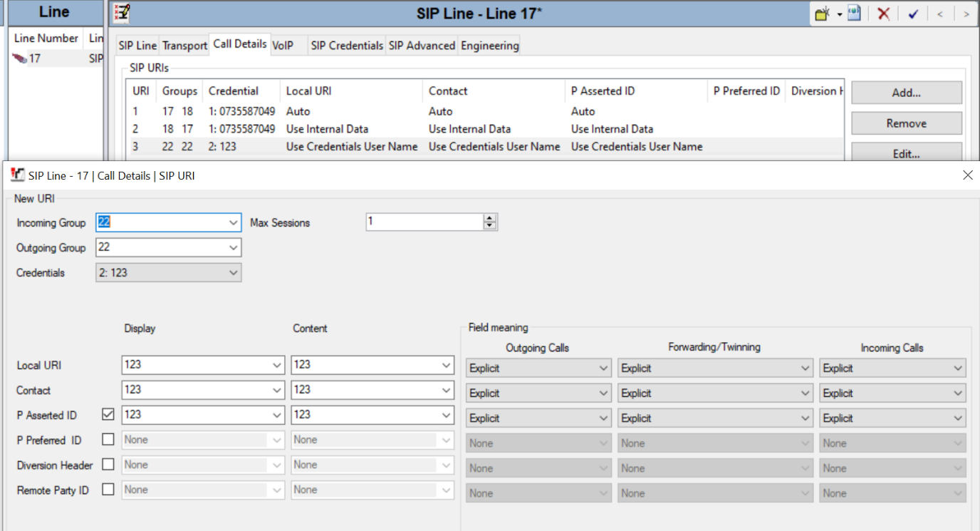Click the Local URI column header
The width and height of the screenshot is (980, 531).
[351, 91]
